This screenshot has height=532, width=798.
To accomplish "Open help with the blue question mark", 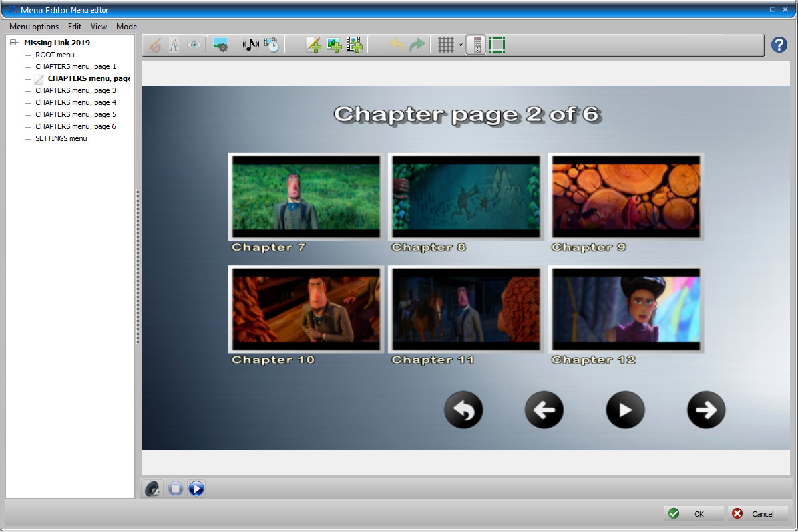I will point(779,45).
